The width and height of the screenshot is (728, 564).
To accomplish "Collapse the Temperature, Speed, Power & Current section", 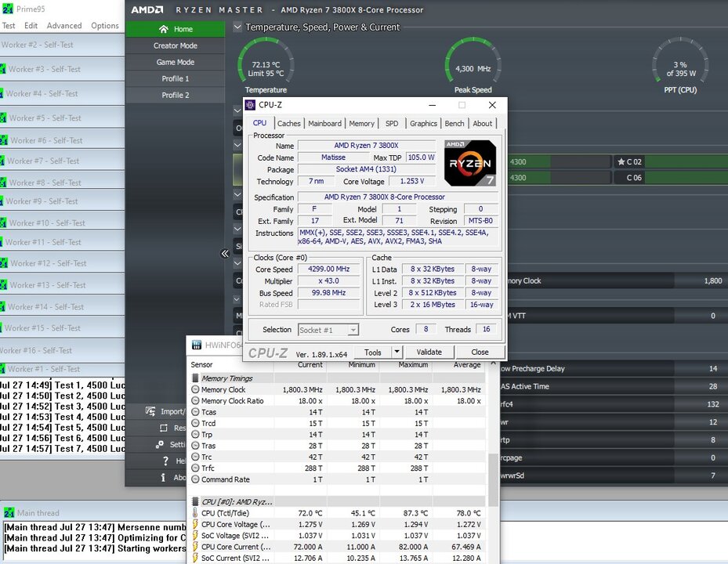I will click(237, 27).
